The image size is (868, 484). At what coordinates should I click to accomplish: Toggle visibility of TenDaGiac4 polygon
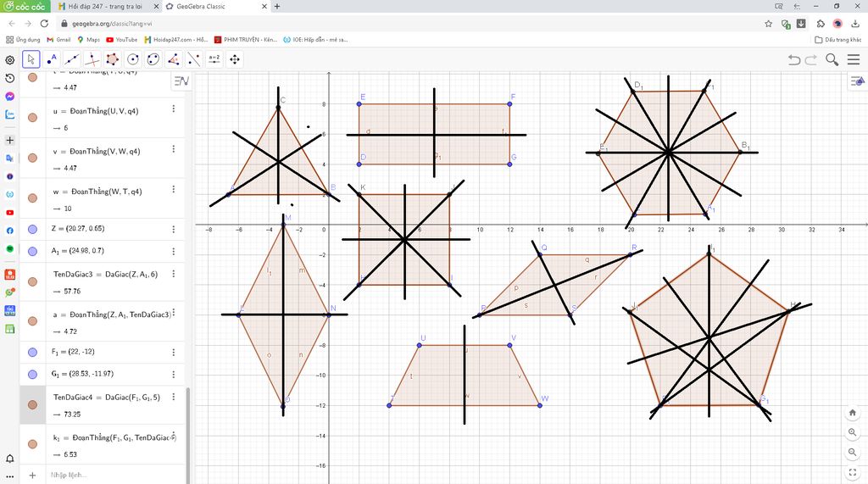click(33, 405)
